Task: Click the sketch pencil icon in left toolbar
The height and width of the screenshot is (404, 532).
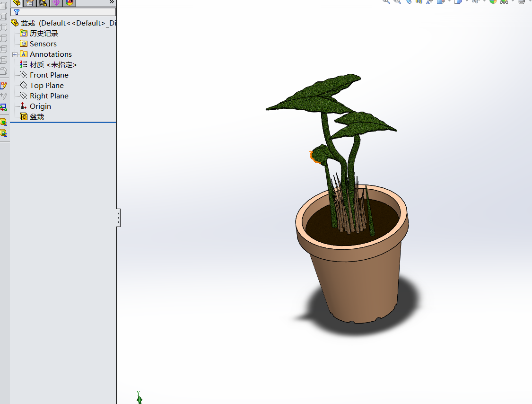Action: coord(4,86)
